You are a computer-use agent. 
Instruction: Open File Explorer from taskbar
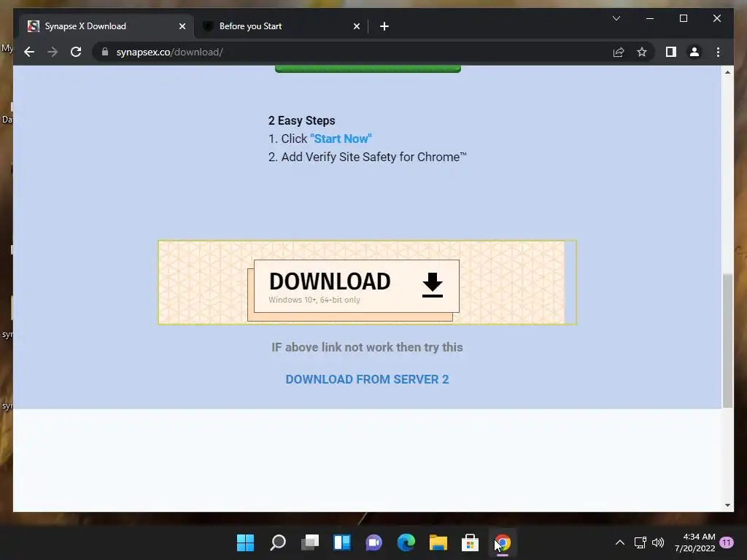[x=438, y=542]
